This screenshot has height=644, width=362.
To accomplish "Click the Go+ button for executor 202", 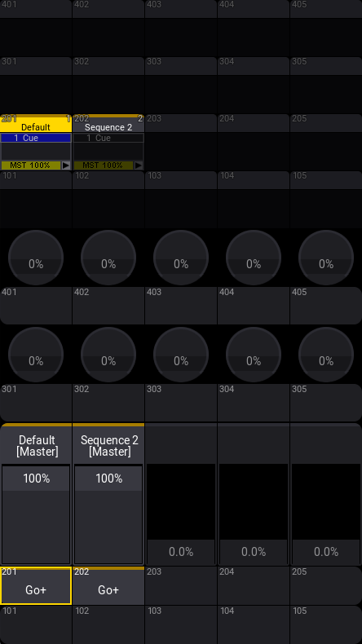I will coord(108,585).
